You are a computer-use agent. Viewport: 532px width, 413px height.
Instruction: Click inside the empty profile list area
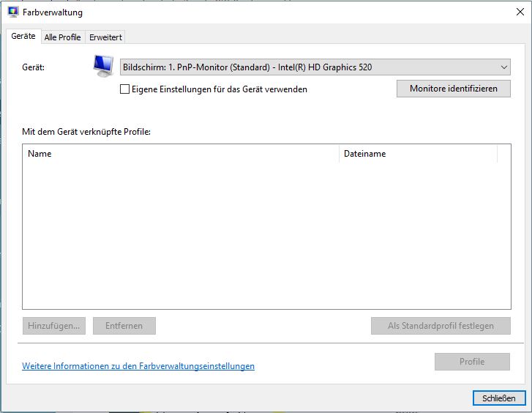266,234
